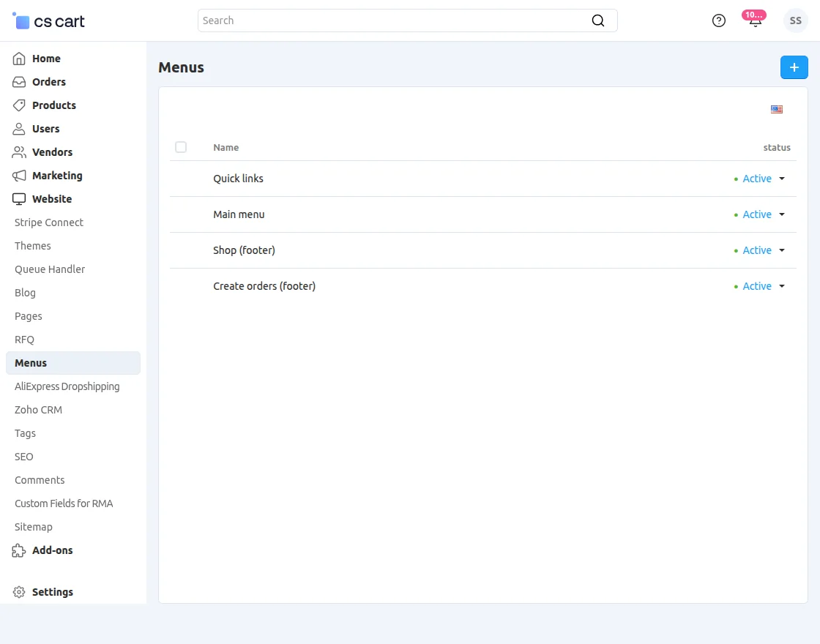820x644 pixels.
Task: Click the cs cart logo
Action: pyautogui.click(x=48, y=20)
